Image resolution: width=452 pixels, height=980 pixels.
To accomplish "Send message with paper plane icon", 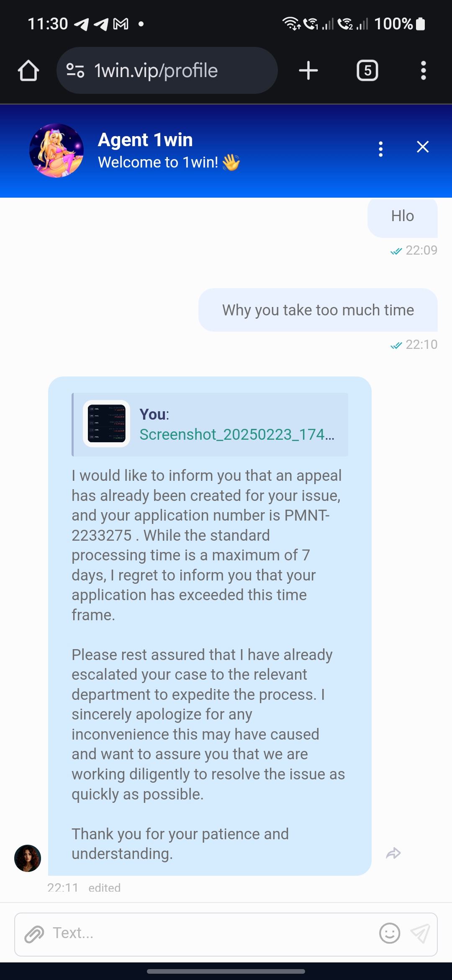I will (x=420, y=934).
